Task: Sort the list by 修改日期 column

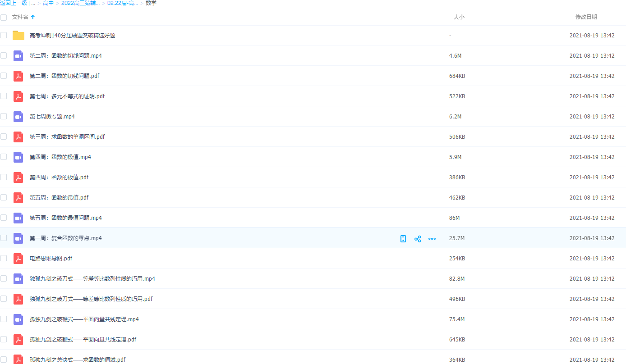Action: (586, 17)
